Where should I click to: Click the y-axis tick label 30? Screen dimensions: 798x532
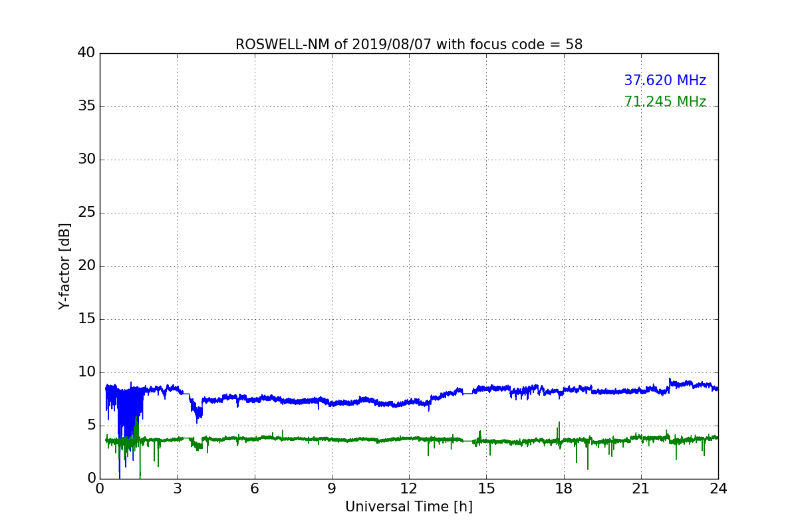click(86, 160)
